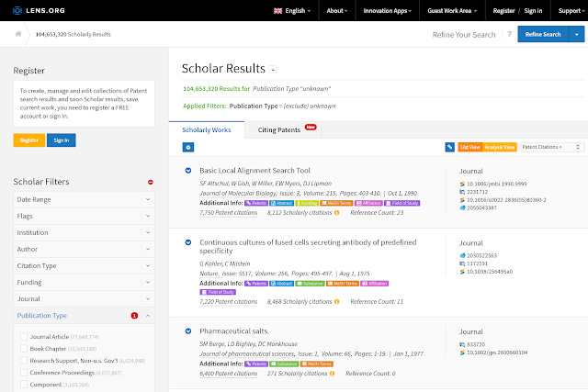This screenshot has width=588, height=392.
Task: Click MeSH Terms badge on Basic Local Alignment
Action: (336, 203)
